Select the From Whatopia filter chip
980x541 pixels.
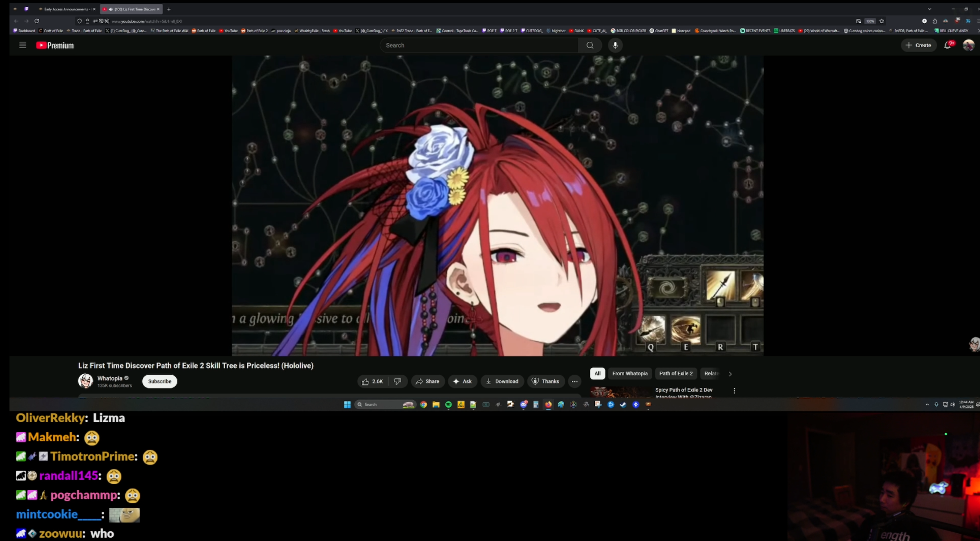coord(630,373)
